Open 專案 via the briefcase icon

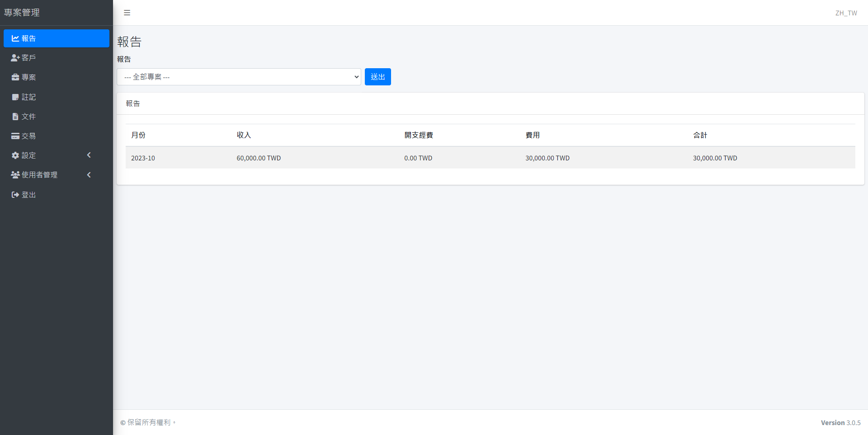click(15, 77)
